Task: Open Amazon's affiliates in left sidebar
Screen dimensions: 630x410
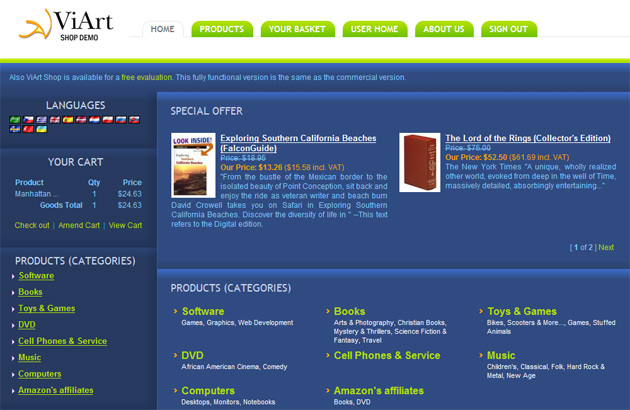Action: tap(56, 390)
